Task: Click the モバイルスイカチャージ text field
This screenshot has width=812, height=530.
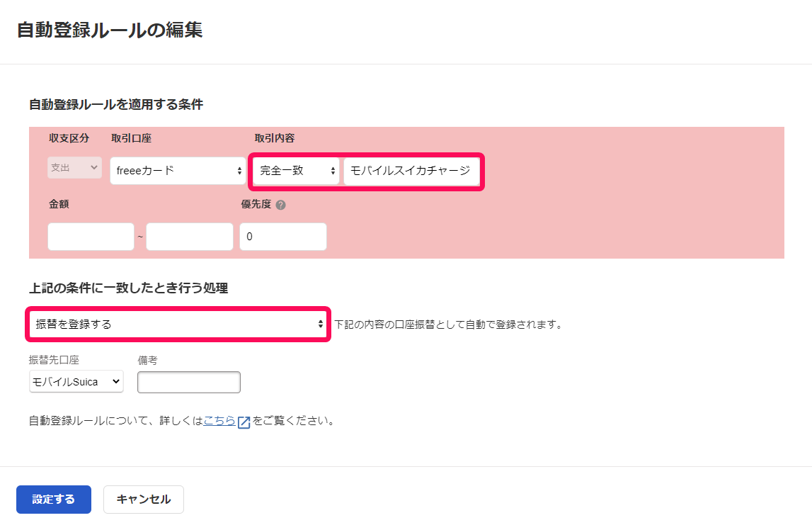Action: tap(412, 171)
